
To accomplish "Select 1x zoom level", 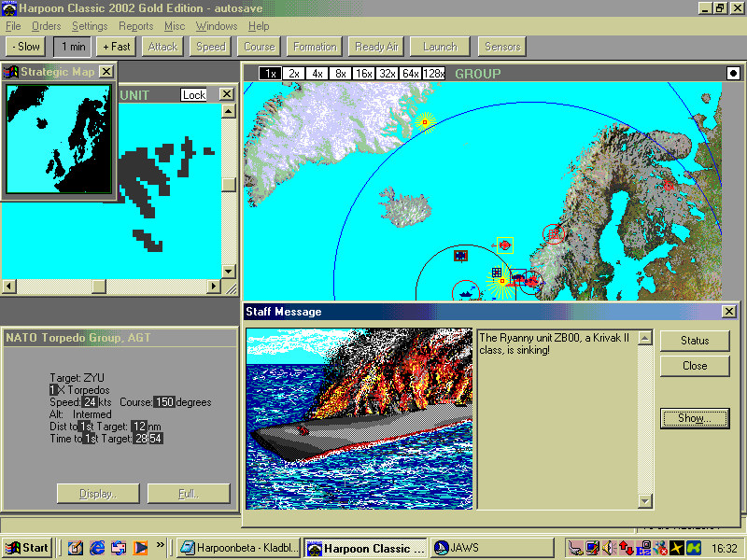I will coord(270,74).
